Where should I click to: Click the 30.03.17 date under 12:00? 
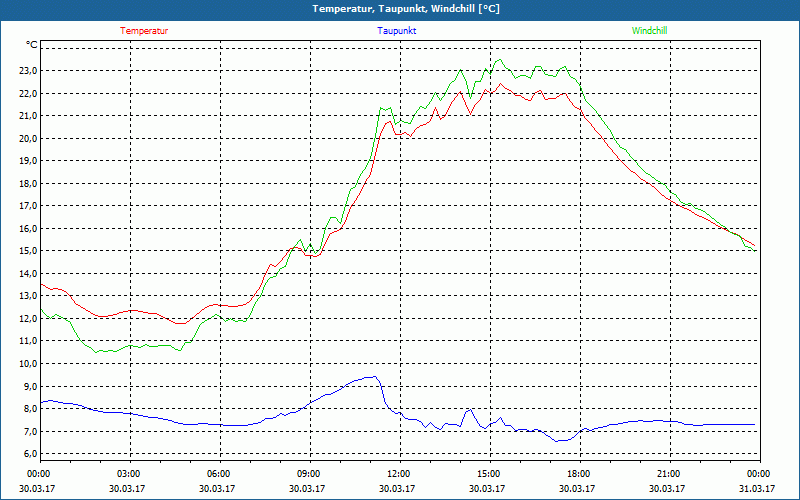(x=397, y=488)
